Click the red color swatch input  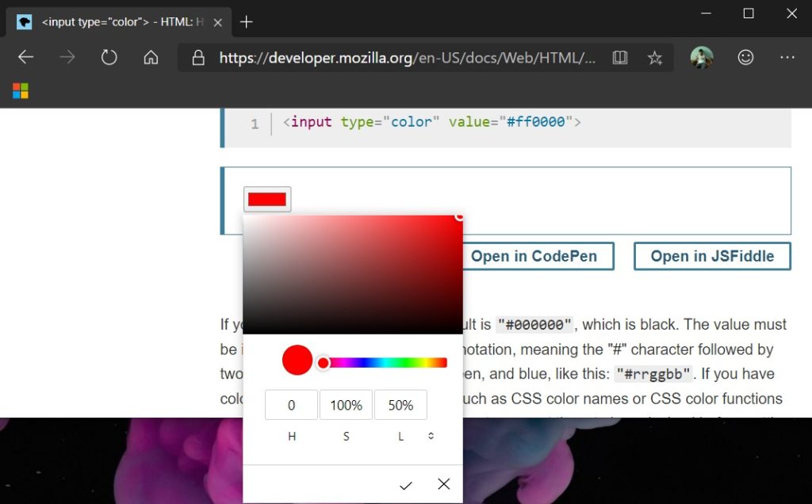(266, 198)
